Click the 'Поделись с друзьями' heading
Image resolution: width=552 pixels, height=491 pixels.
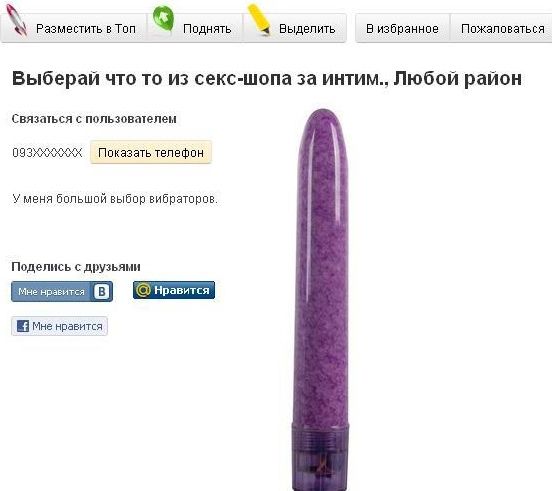point(76,267)
